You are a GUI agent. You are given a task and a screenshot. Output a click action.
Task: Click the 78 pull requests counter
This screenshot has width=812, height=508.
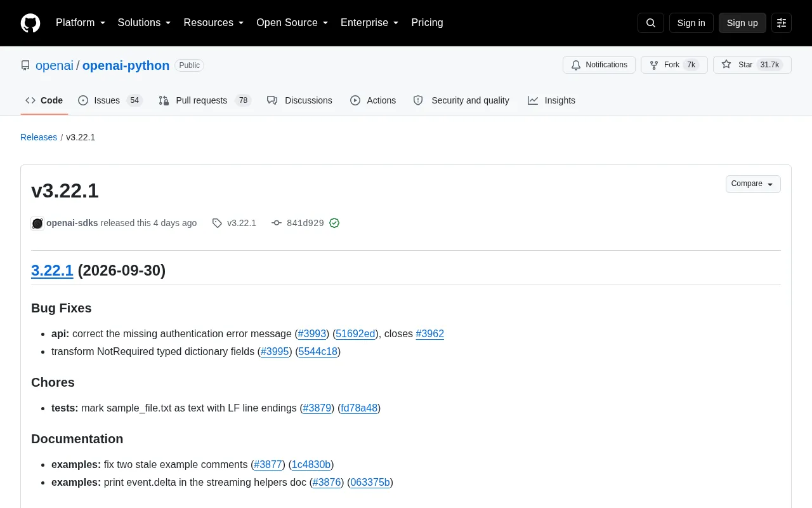click(x=243, y=100)
